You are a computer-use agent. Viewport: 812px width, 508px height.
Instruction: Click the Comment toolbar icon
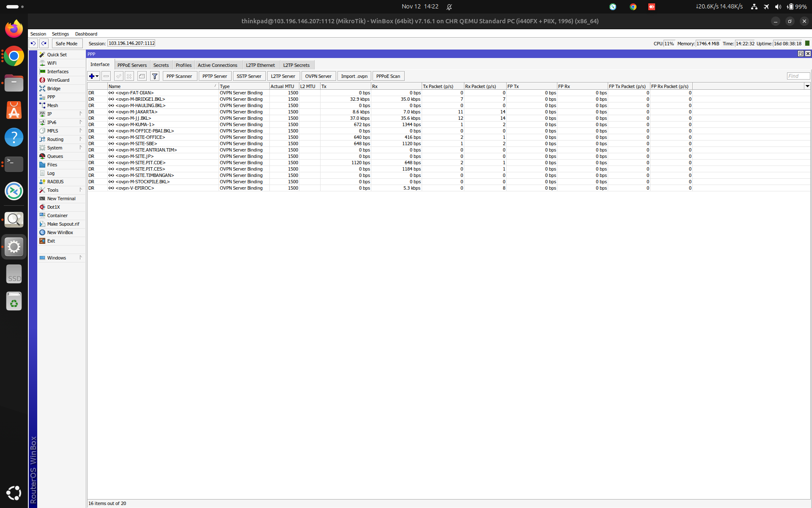[x=142, y=76]
